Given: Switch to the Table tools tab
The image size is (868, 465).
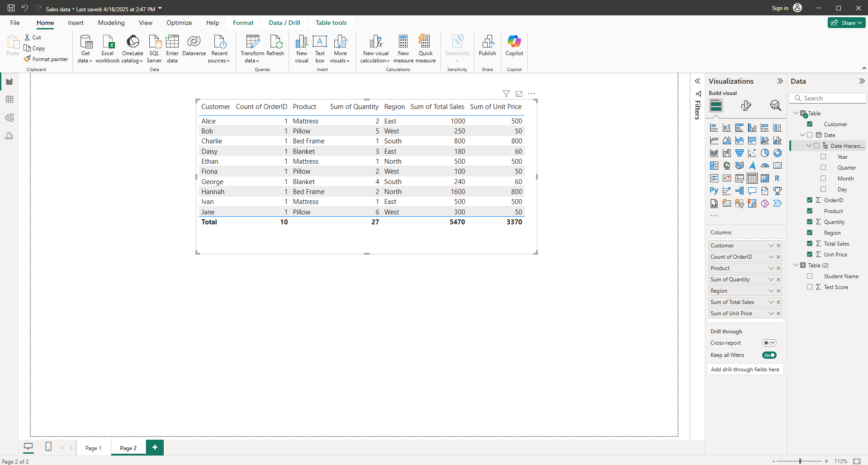Looking at the screenshot, I should (x=331, y=23).
